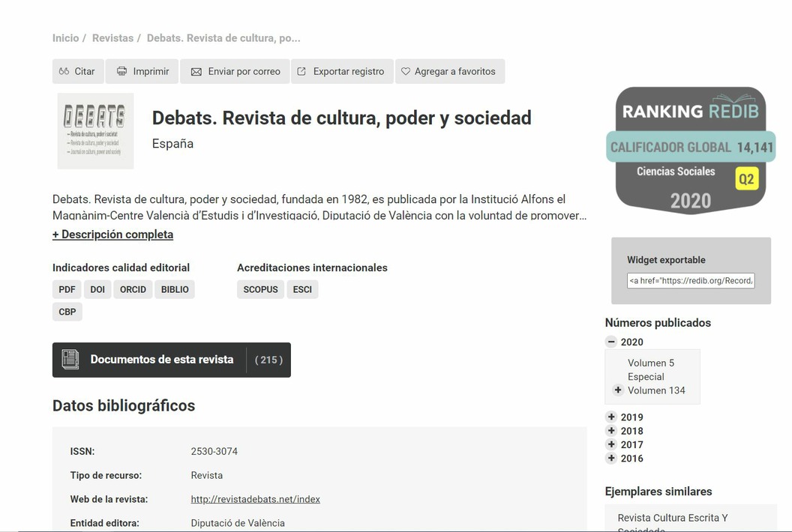Click the printer icon to print the record
This screenshot has height=532, width=792.
[x=122, y=71]
